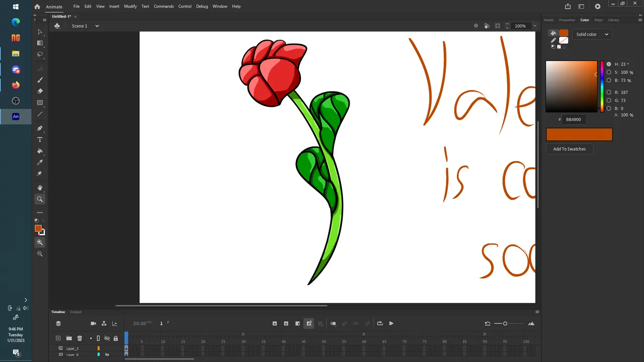644x362 pixels.
Task: Switch to the Library tab
Action: 613,20
